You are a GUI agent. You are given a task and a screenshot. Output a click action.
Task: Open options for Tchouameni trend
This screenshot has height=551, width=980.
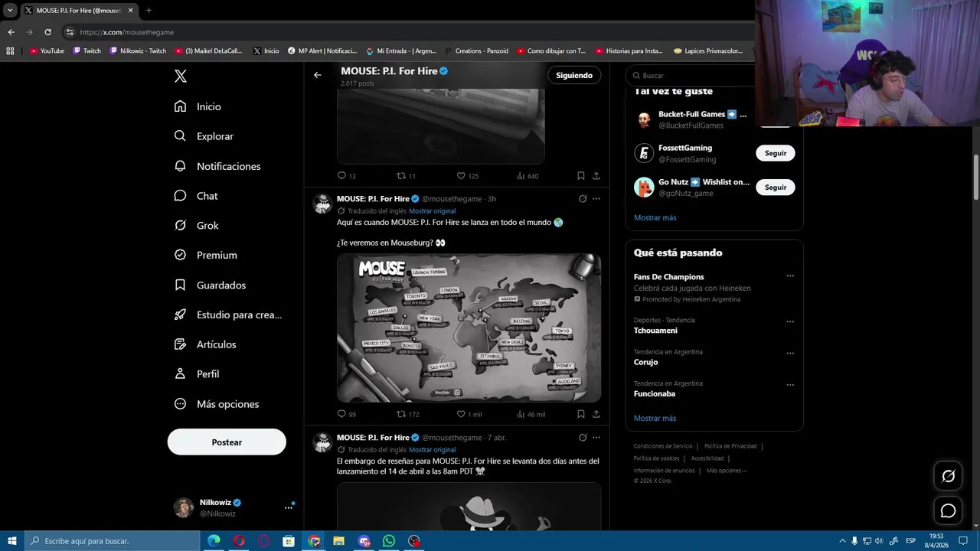point(790,321)
